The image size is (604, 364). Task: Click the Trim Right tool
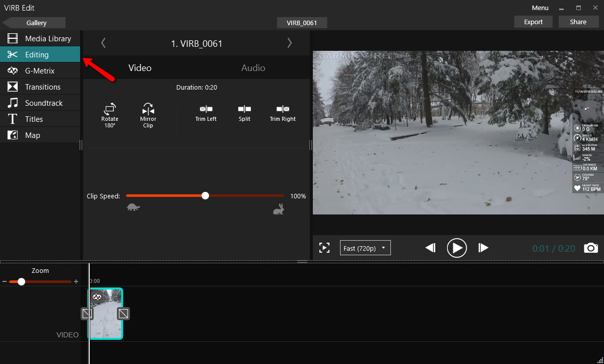[283, 109]
